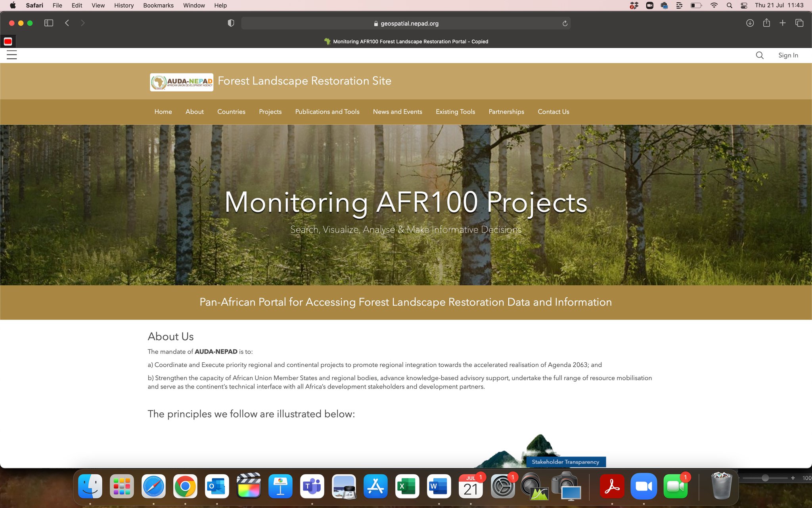Viewport: 812px width, 508px height.
Task: Click the Sign In link
Action: click(788, 55)
